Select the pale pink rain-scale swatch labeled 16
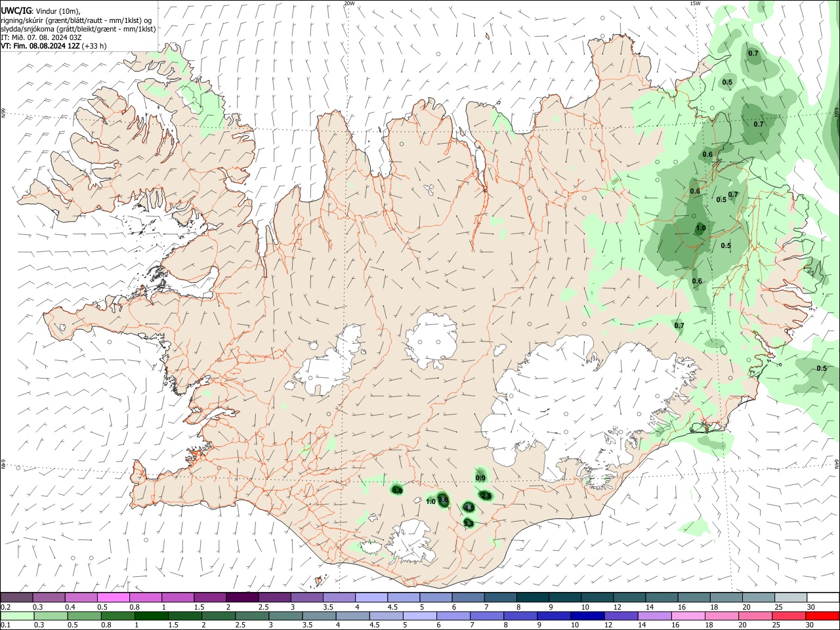The width and height of the screenshot is (840, 630). coord(689,616)
